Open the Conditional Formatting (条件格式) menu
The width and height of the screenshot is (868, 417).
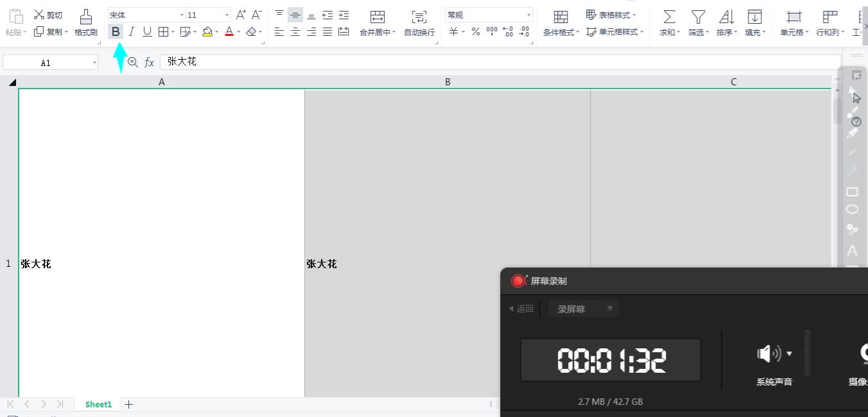pyautogui.click(x=560, y=22)
